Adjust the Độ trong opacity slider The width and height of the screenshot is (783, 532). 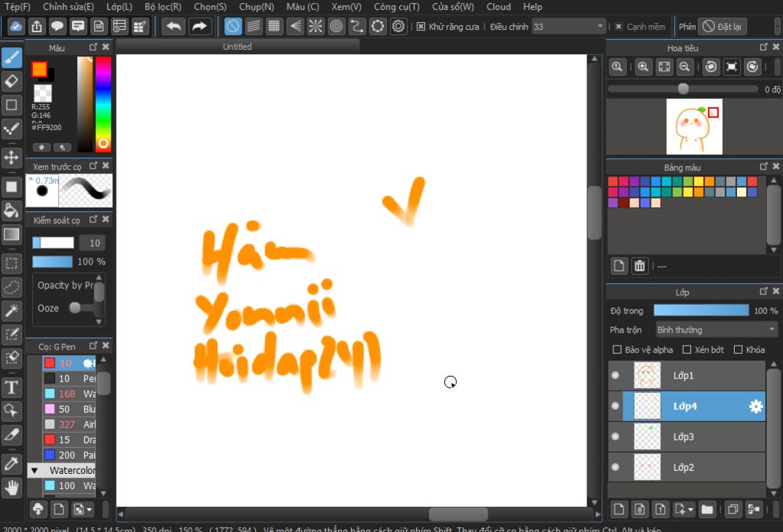coord(701,310)
